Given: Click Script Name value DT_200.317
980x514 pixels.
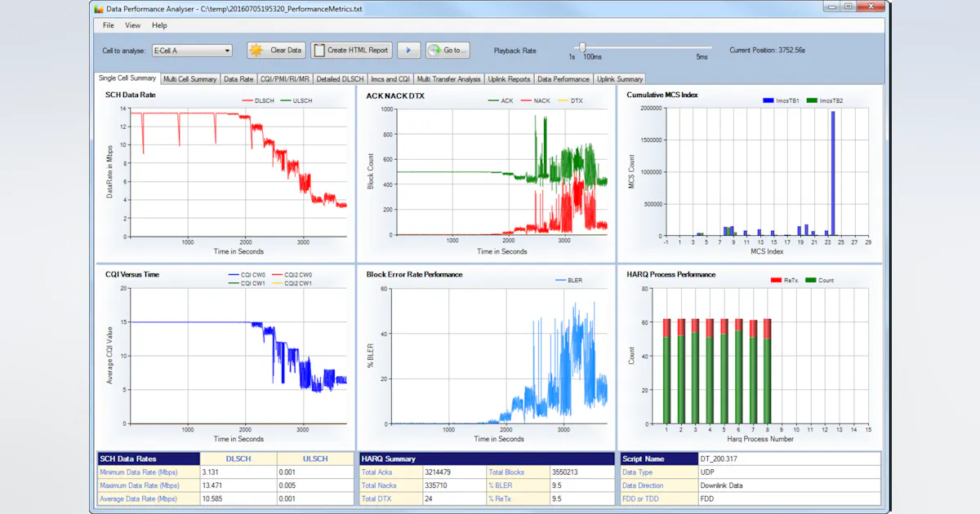Looking at the screenshot, I should point(789,459).
